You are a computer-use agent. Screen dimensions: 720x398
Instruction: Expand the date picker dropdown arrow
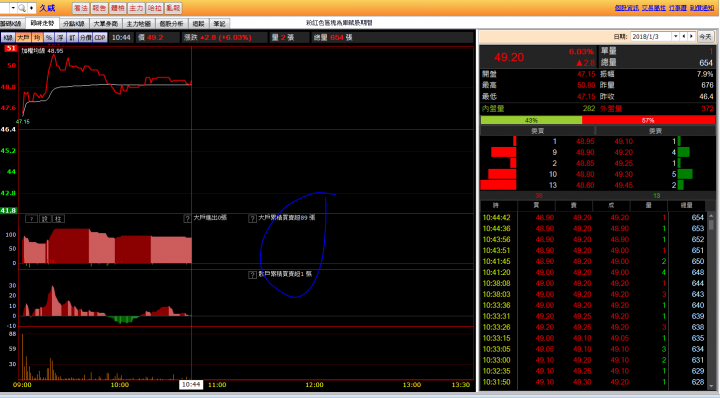pos(675,37)
